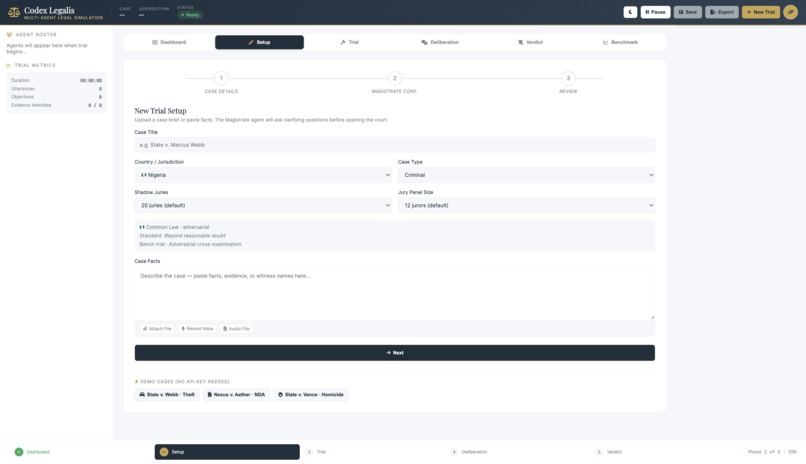Save the current trial

tap(688, 12)
